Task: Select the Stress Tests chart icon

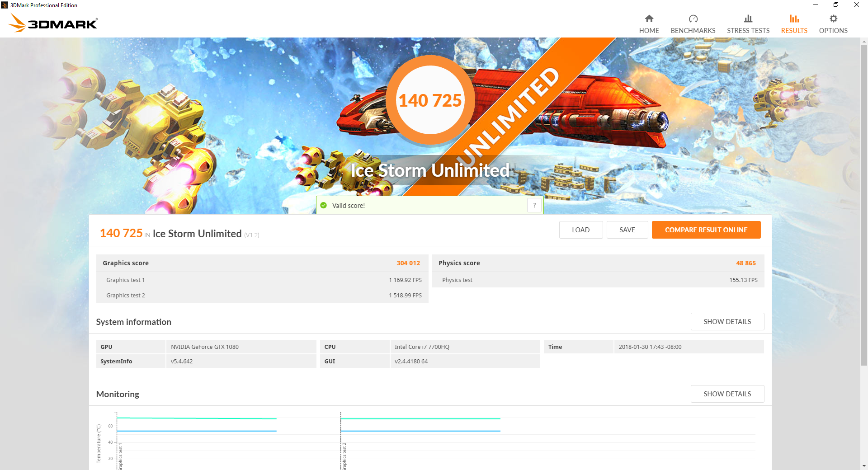Action: click(x=748, y=19)
